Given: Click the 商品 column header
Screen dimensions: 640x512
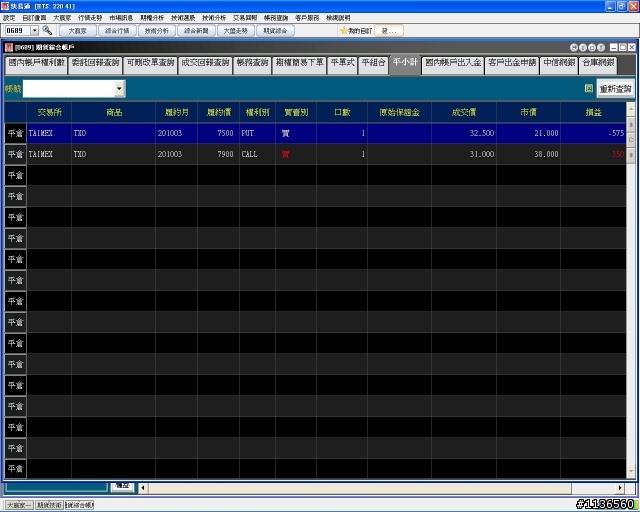Looking at the screenshot, I should pyautogui.click(x=113, y=112).
